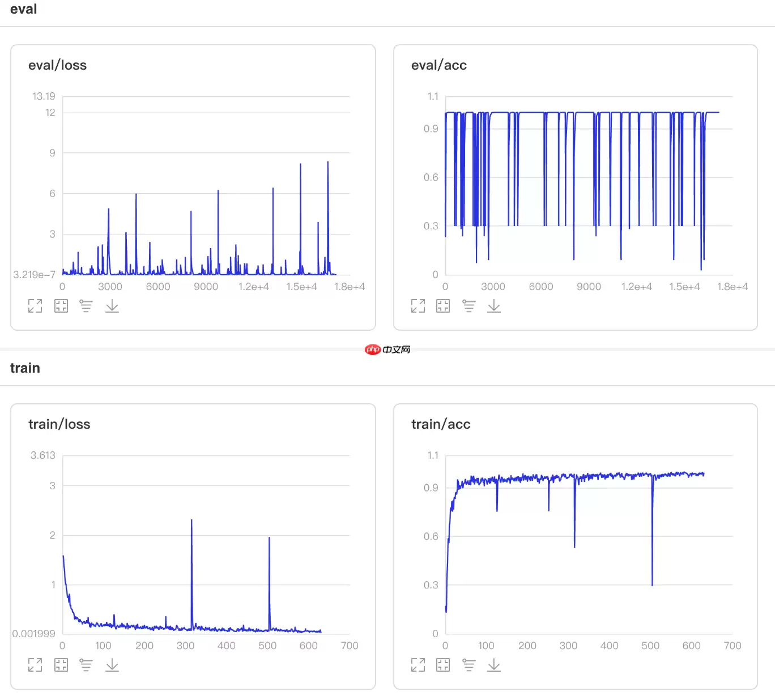
Task: Download the train/acc chart data
Action: (x=494, y=665)
